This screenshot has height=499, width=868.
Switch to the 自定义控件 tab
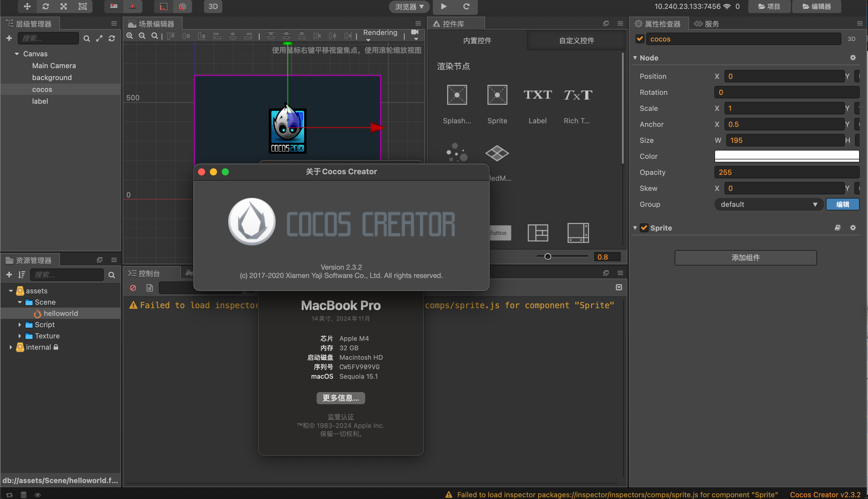576,40
